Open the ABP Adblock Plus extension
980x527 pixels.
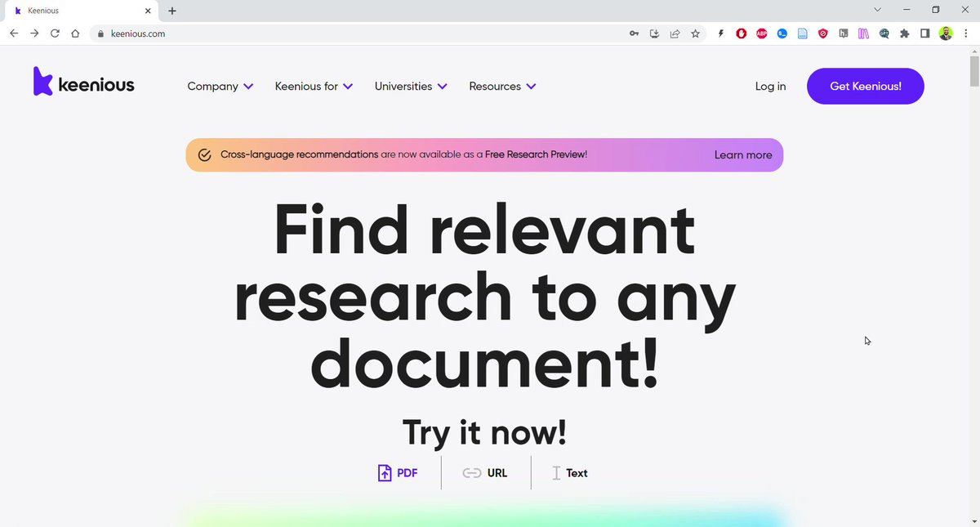point(762,33)
